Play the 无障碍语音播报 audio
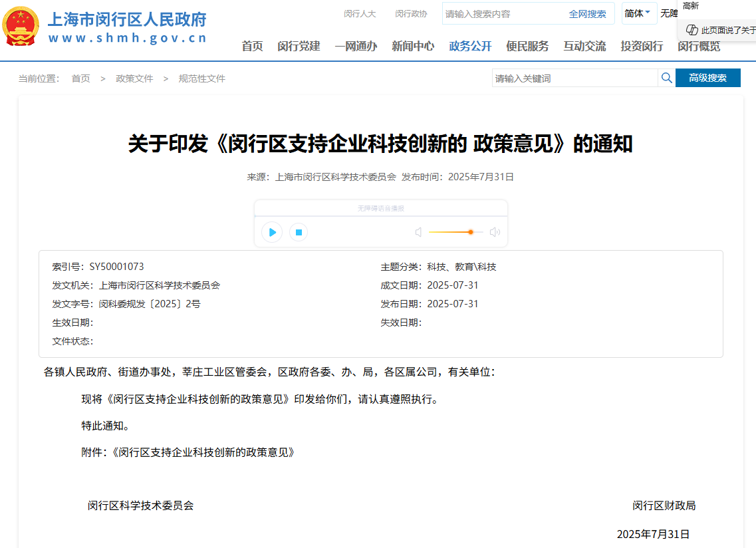Screen dimensions: 756x548 click(271, 232)
